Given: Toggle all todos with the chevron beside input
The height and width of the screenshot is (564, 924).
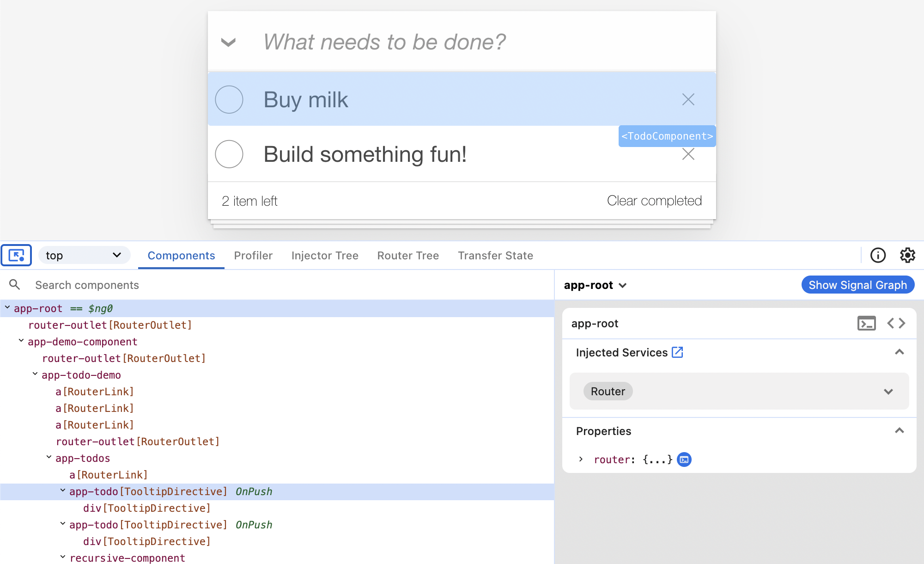Looking at the screenshot, I should point(228,42).
